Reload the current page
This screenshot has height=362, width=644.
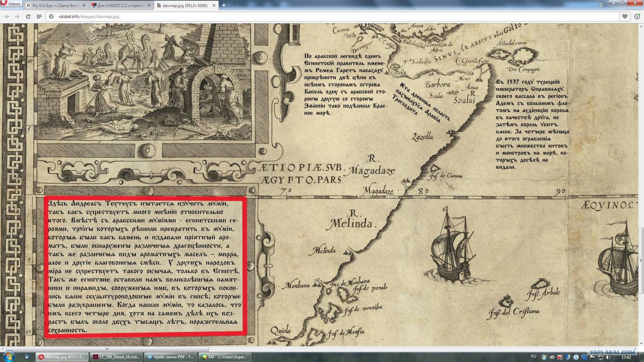point(28,16)
